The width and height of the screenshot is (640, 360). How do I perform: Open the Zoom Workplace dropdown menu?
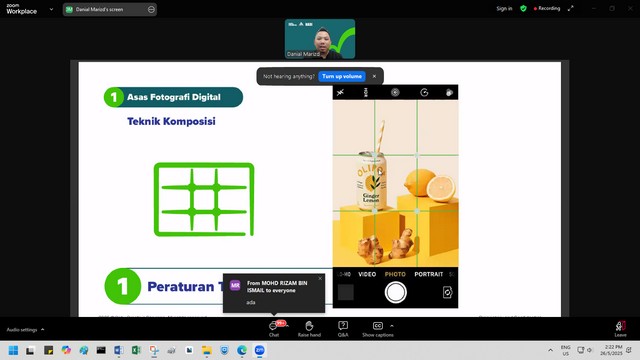coord(51,9)
